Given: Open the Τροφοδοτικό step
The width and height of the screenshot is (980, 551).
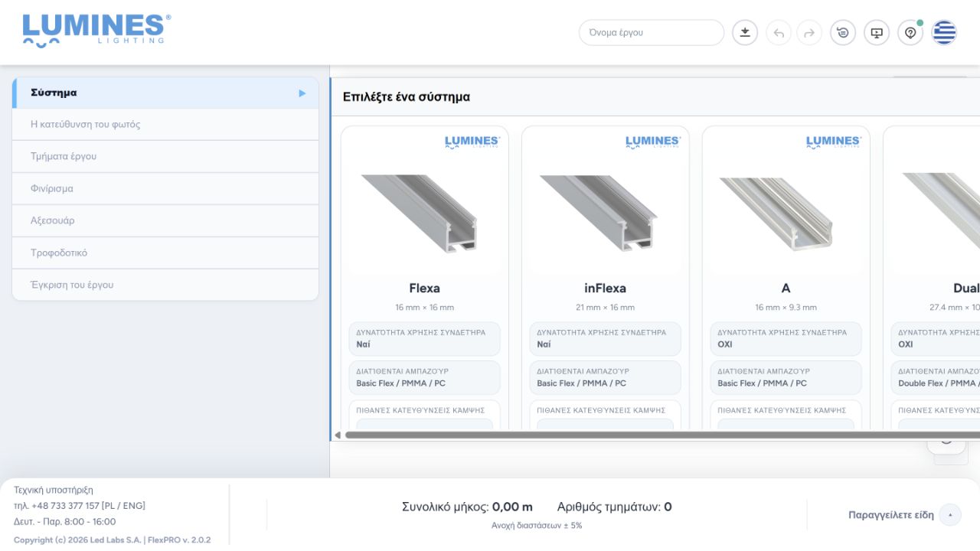Looking at the screenshot, I should (x=165, y=253).
